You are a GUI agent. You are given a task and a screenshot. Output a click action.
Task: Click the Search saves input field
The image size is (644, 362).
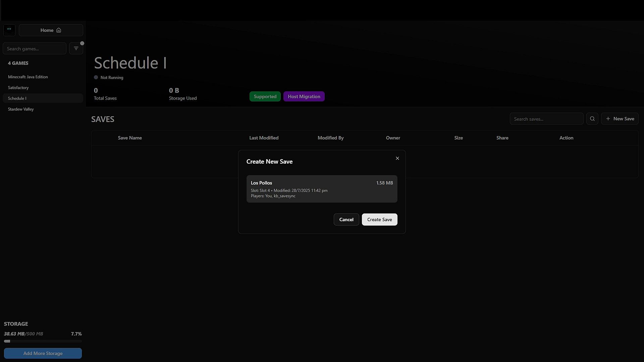click(x=546, y=119)
